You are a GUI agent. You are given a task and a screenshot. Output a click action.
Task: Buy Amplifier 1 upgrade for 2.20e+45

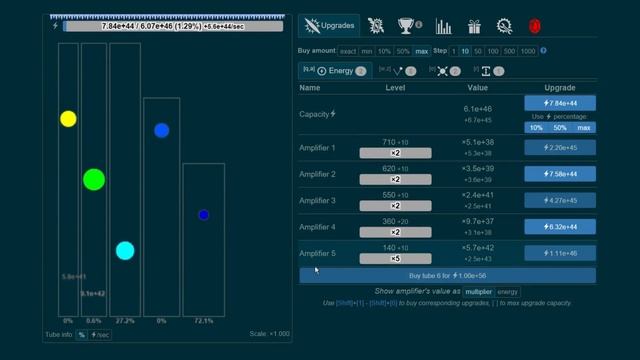tap(560, 147)
